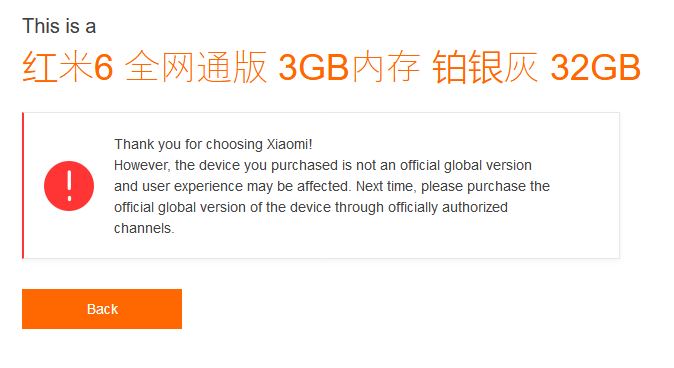674x368 pixels.
Task: Click the 3GB内存 memory text
Action: 349,67
